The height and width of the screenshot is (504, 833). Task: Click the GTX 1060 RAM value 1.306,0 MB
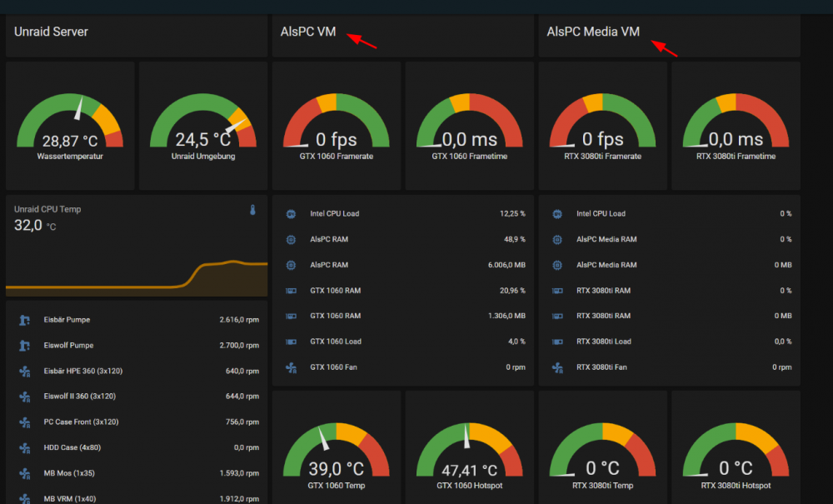(506, 316)
